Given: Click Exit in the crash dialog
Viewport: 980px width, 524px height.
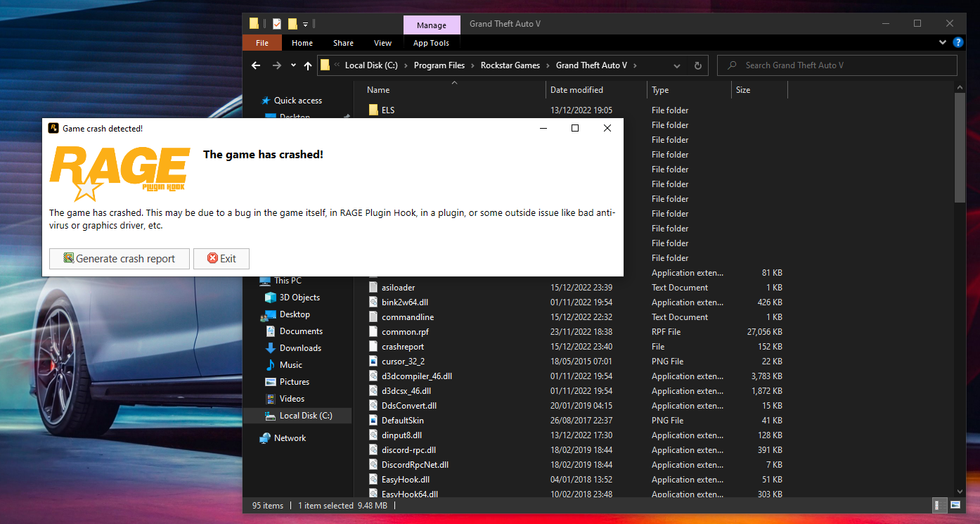Looking at the screenshot, I should [x=221, y=259].
